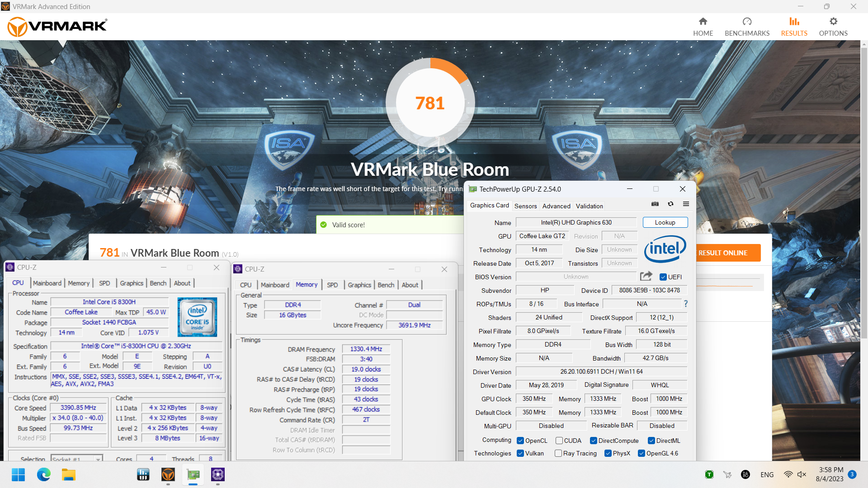Click the Bandwidth value 42.7 GB/s
Viewport: 868px width, 488px height.
click(x=656, y=358)
